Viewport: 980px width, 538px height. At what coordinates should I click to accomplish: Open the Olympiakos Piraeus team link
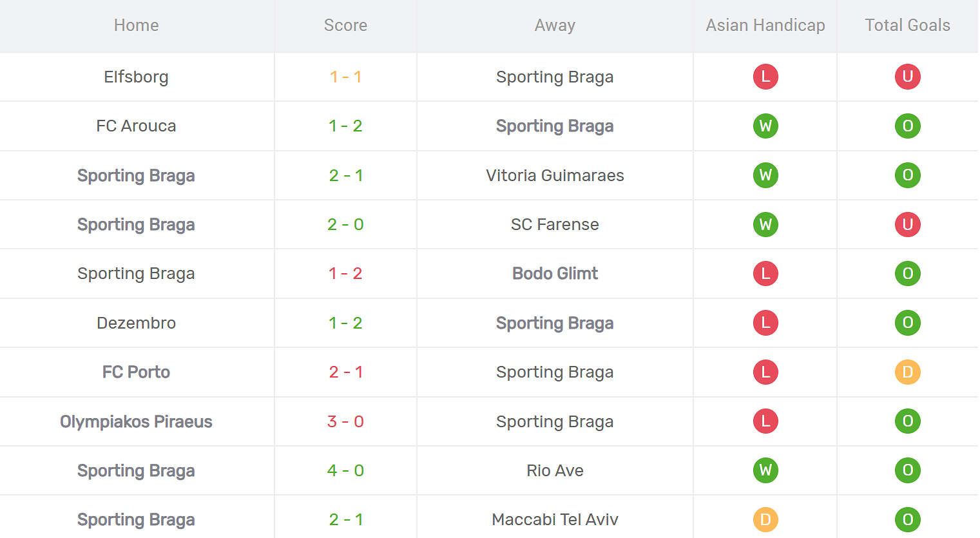(136, 421)
